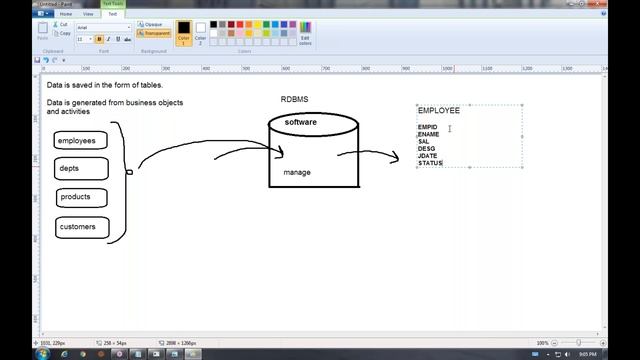
Task: Pick the green swatch in the top row
Action: pos(266,24)
